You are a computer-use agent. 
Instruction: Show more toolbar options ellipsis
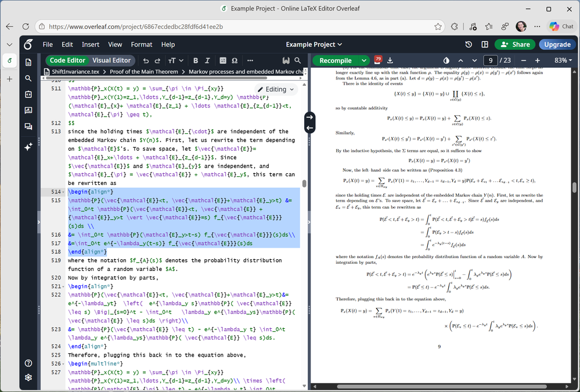point(250,60)
